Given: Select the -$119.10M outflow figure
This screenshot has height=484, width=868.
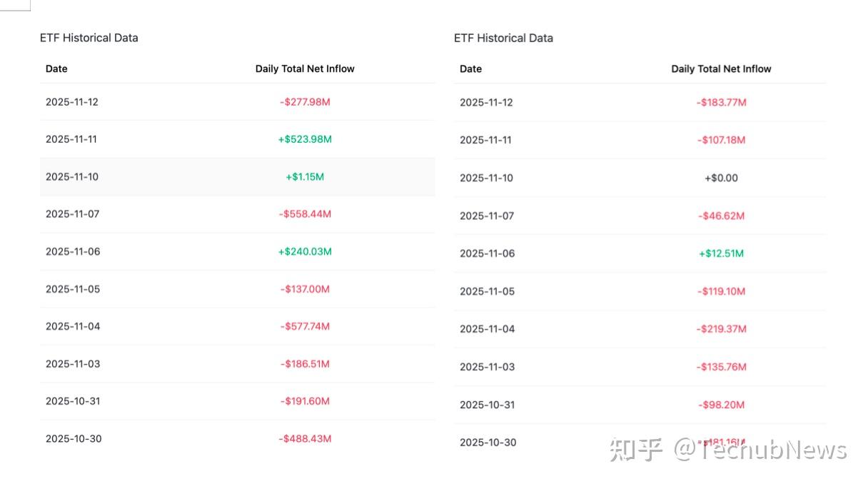Looking at the screenshot, I should coord(721,291).
